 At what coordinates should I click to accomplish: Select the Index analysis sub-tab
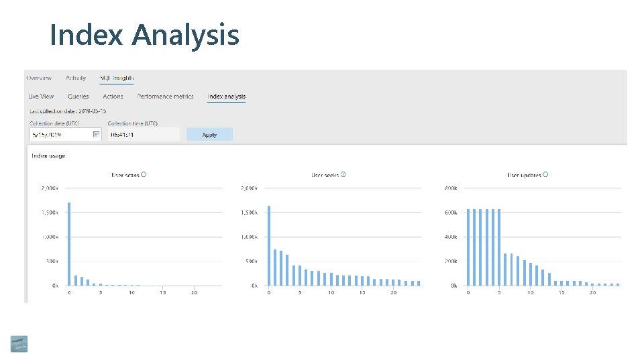click(226, 96)
